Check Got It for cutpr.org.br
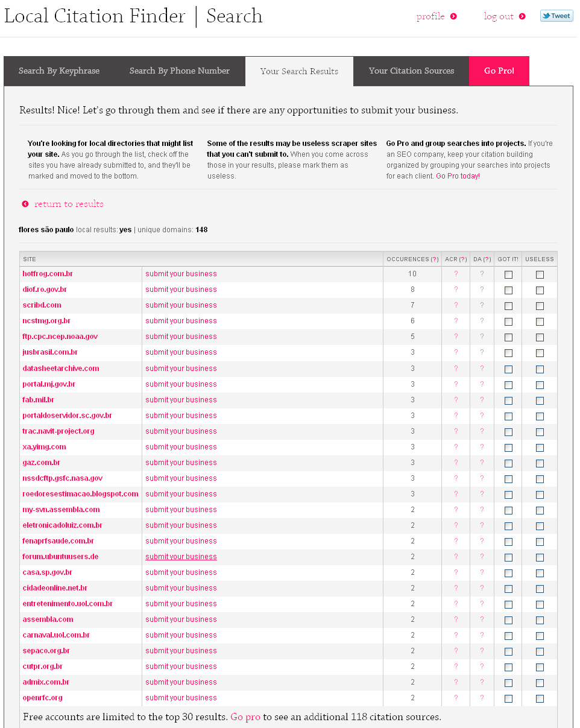This screenshot has height=728, width=580. (x=508, y=667)
